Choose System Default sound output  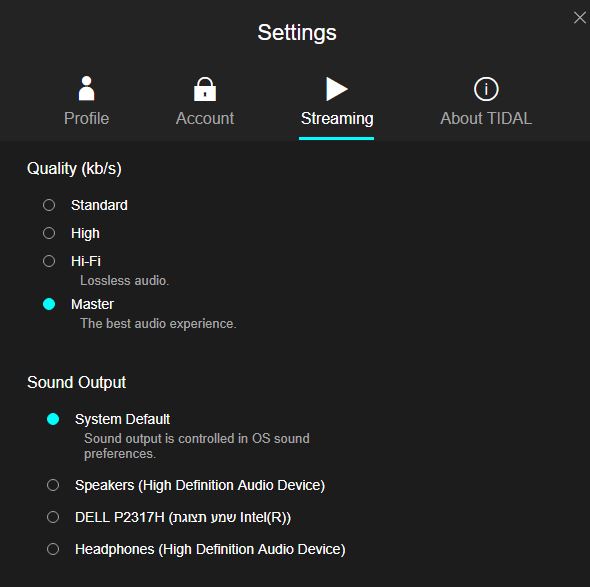click(x=53, y=419)
